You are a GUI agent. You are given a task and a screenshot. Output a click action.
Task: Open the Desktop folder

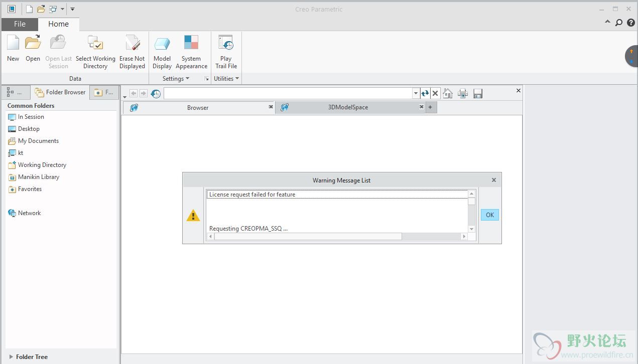[x=24, y=129]
